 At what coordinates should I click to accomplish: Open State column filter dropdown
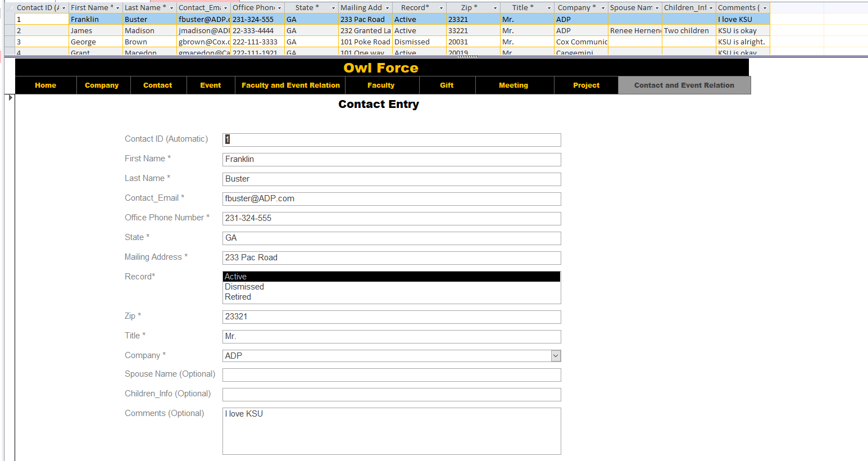[333, 8]
